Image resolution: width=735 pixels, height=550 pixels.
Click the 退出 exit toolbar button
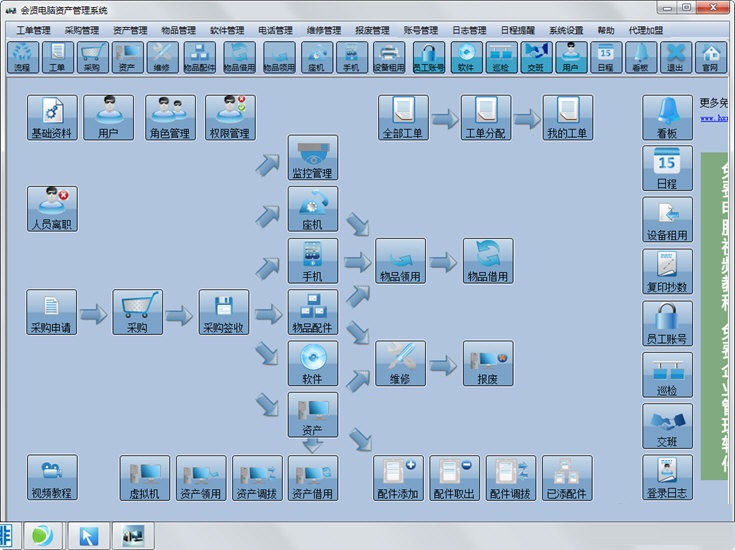(x=676, y=58)
